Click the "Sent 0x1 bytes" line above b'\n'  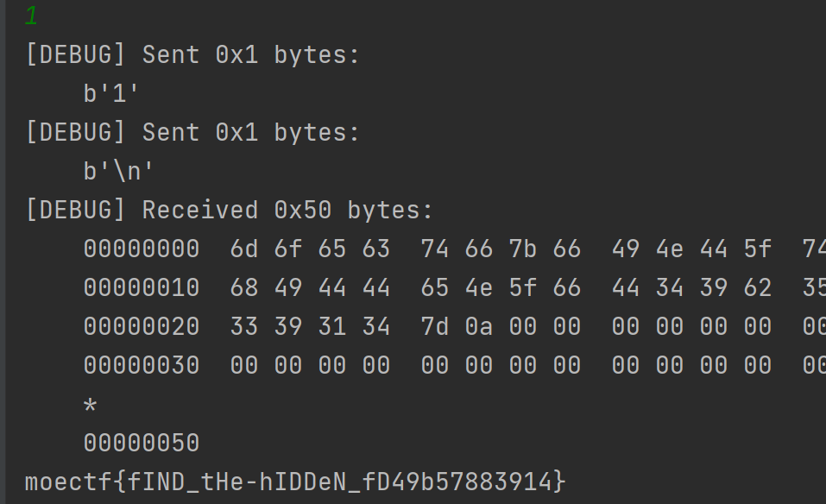(x=192, y=132)
